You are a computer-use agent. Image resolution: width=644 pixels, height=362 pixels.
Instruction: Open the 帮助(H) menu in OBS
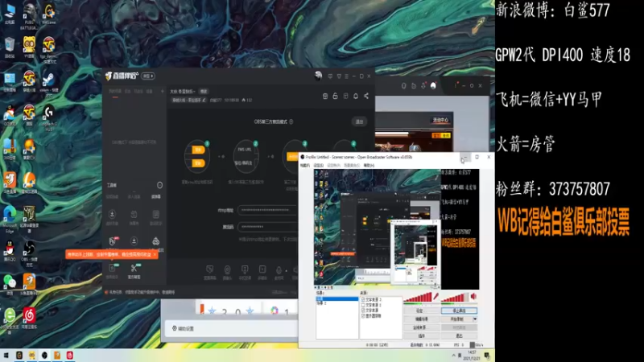point(369,166)
